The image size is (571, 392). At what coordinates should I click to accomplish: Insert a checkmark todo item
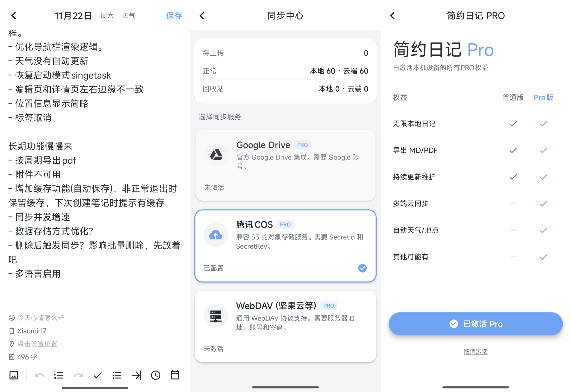pyautogui.click(x=98, y=375)
